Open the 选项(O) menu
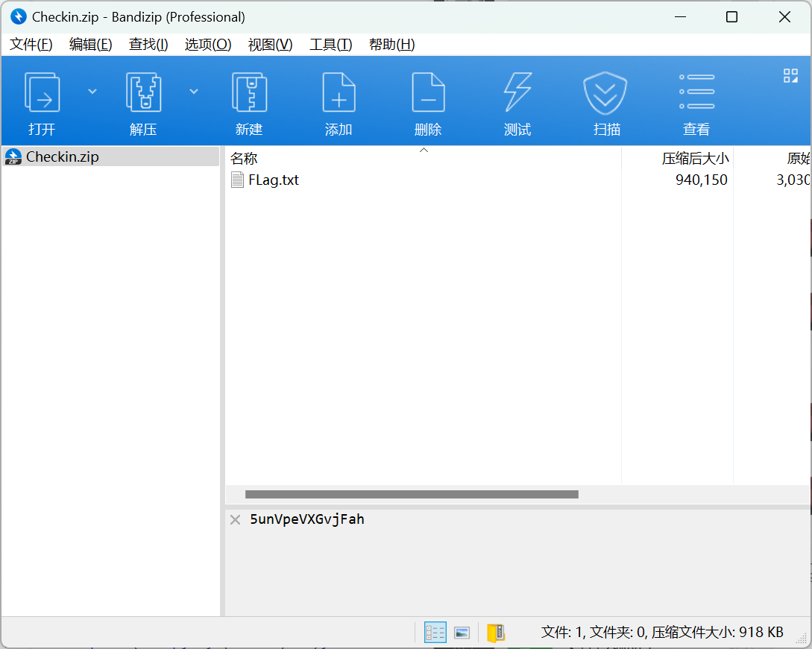 click(208, 45)
